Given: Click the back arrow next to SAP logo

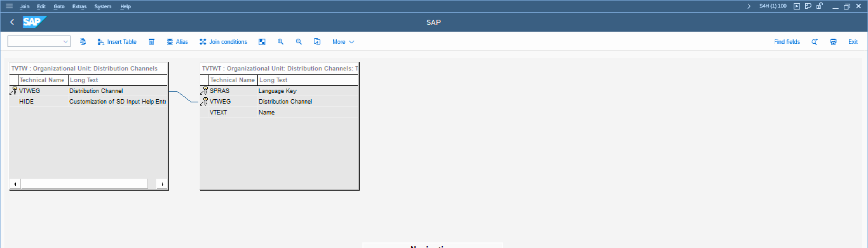Looking at the screenshot, I should (12, 22).
